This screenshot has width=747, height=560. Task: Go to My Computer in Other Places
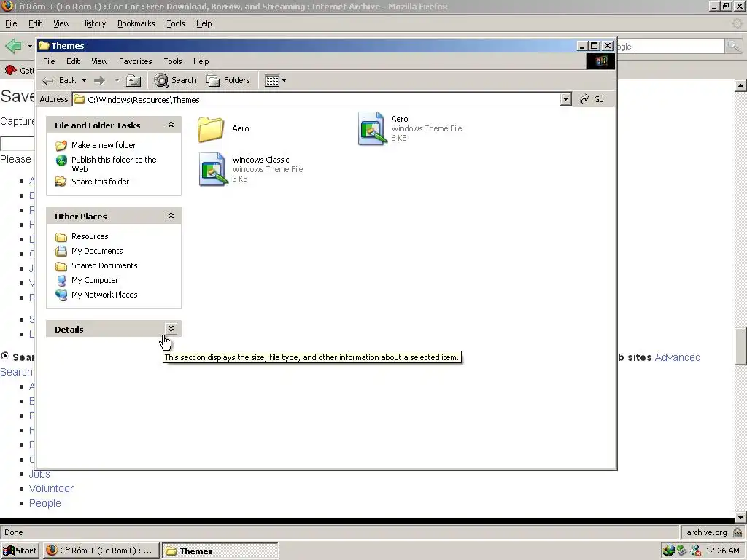click(94, 280)
